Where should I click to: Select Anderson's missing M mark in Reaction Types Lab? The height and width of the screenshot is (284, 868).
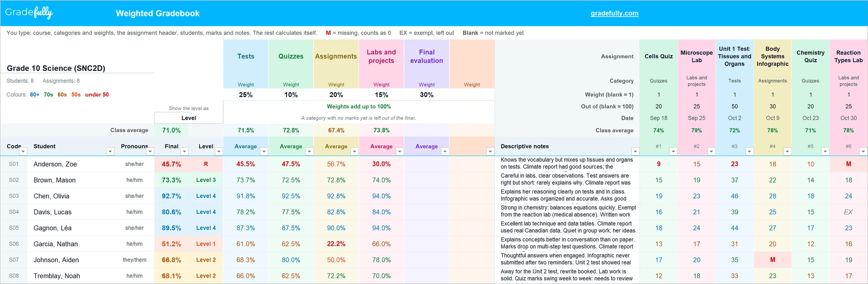(x=848, y=164)
